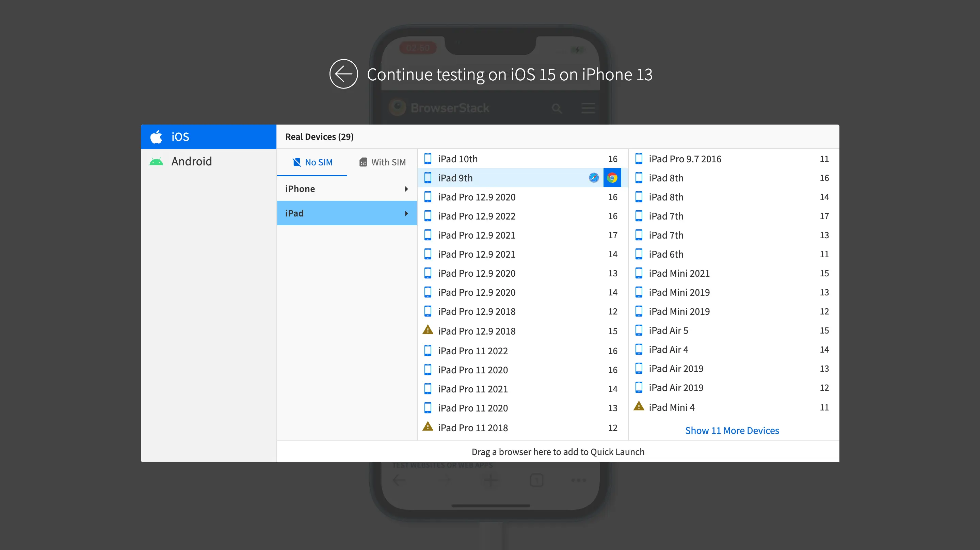Pick iPad Mini 2021 version 15
This screenshot has width=980, height=550.
click(679, 274)
